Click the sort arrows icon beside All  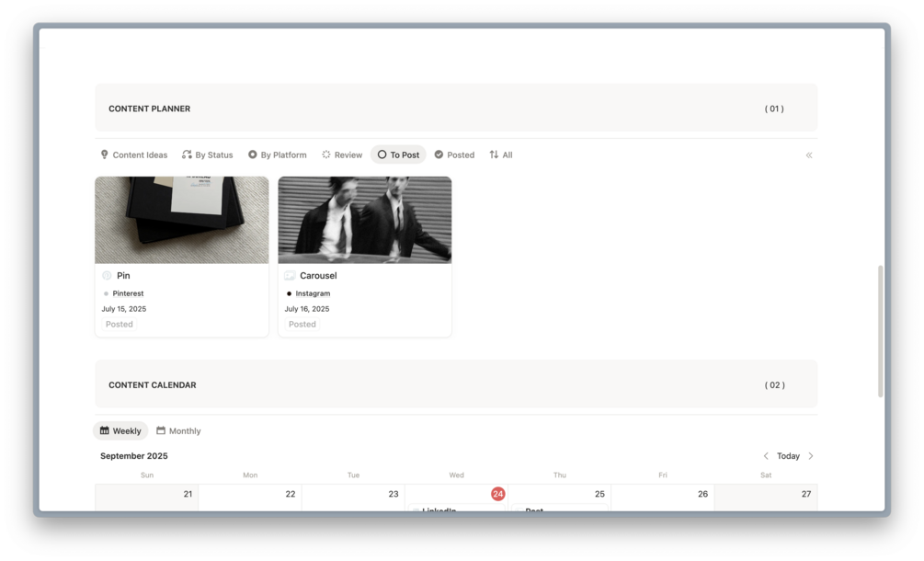[494, 155]
